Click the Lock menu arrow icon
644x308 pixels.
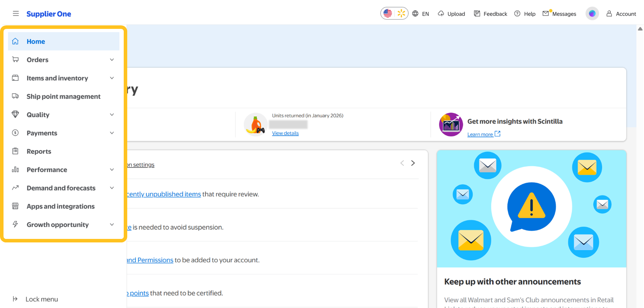(15, 299)
